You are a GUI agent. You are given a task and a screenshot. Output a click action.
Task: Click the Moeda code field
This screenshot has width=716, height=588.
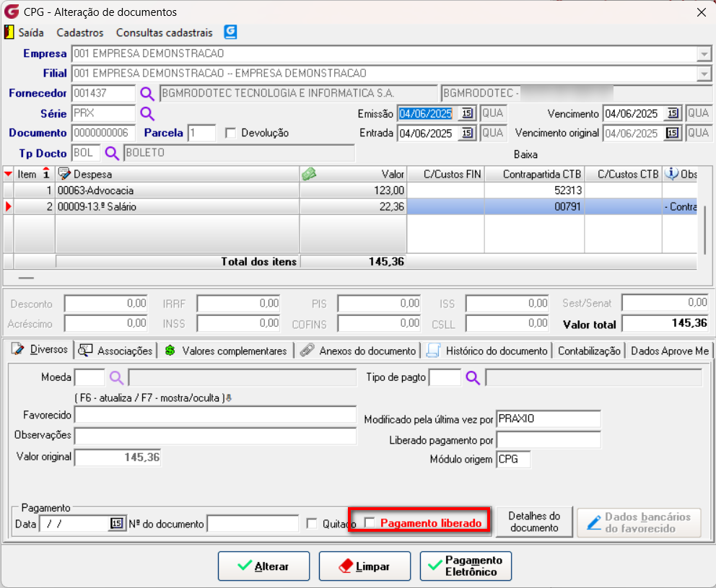coord(89,377)
